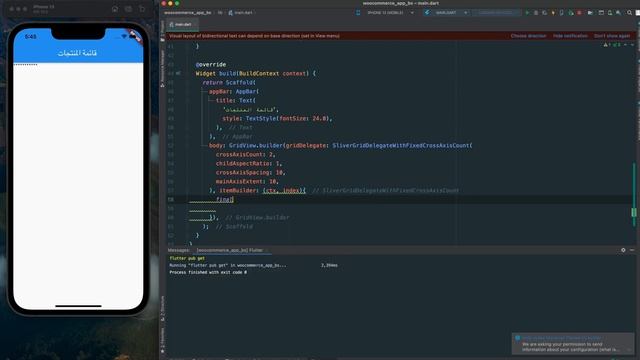The height and width of the screenshot is (360, 640).
Task: Click the 'style: TextStyle(fontSize: 24.0)' line
Action: pyautogui.click(x=277, y=118)
